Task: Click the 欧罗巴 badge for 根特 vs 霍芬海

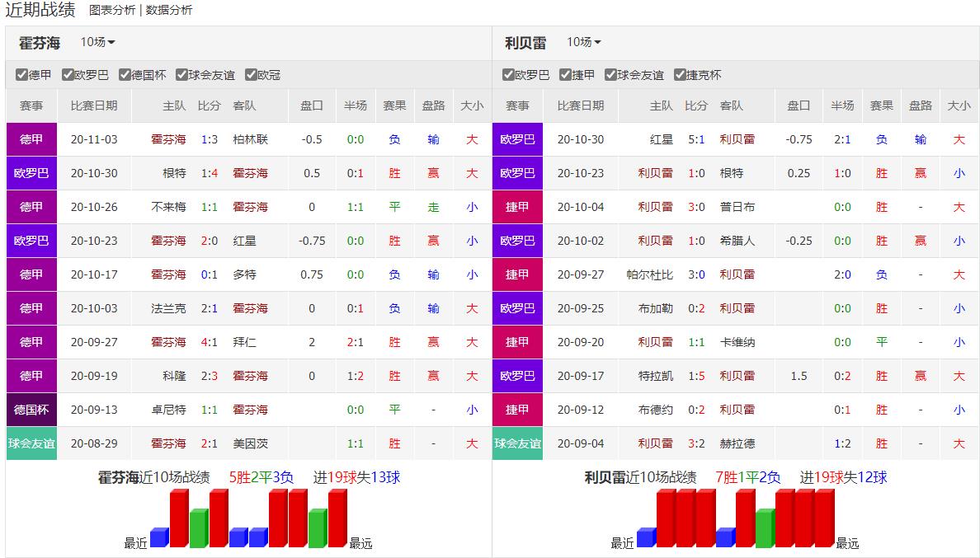Action: (x=31, y=173)
